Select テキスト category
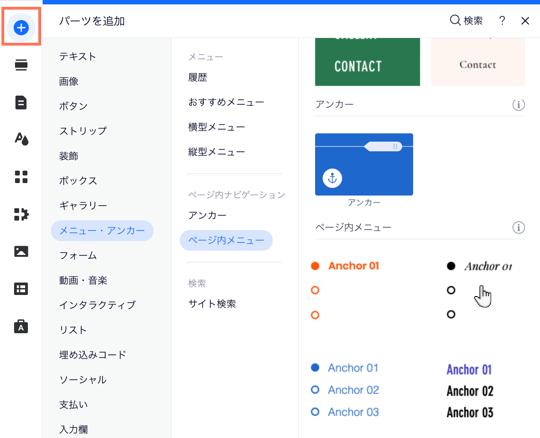This screenshot has width=540, height=438. pyautogui.click(x=77, y=56)
